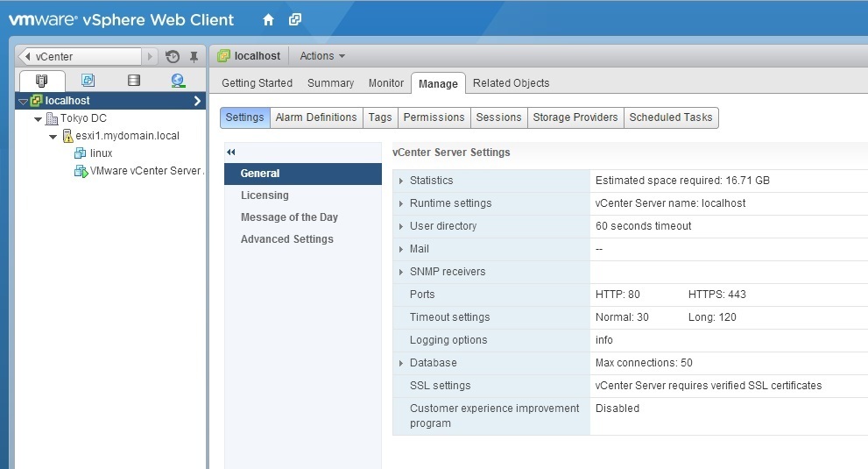This screenshot has height=469, width=868.
Task: Pin the navigator panel
Action: click(194, 56)
